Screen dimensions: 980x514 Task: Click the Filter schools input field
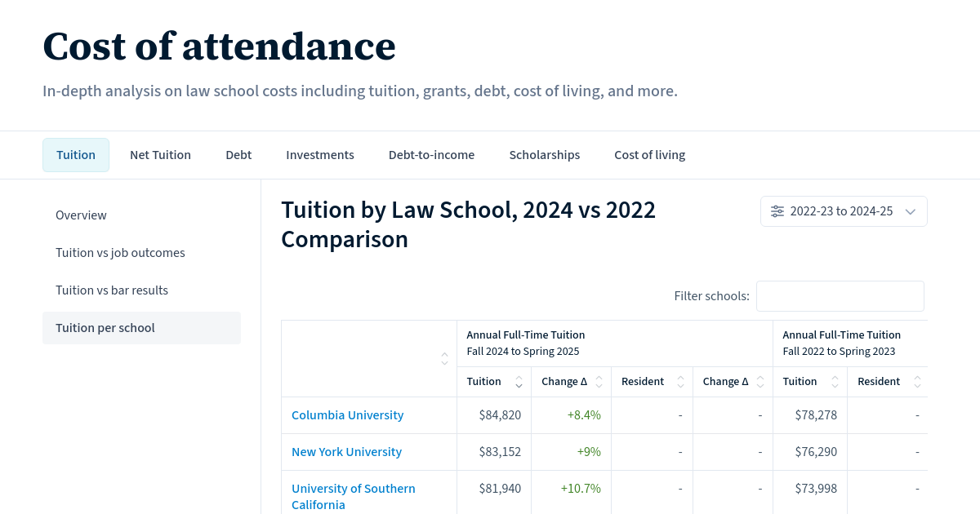coord(840,296)
